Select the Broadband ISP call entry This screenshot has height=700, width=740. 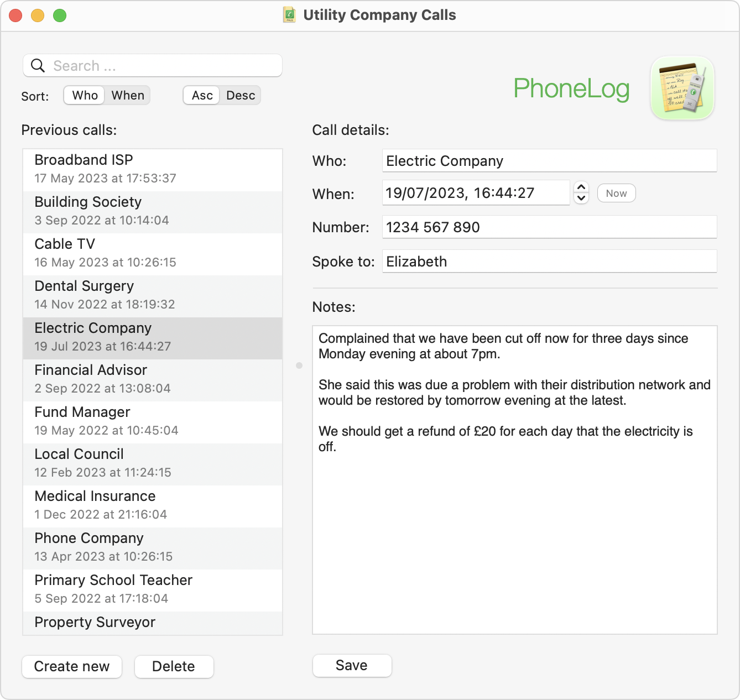coord(152,169)
